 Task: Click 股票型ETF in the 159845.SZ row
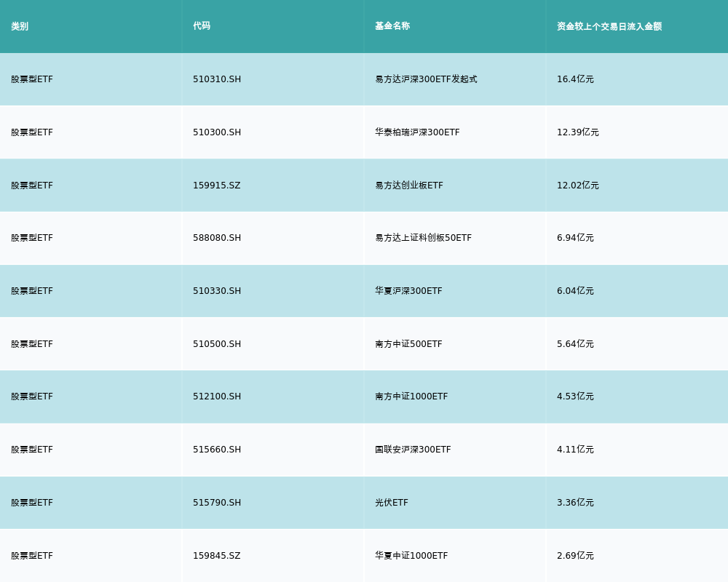point(32,556)
